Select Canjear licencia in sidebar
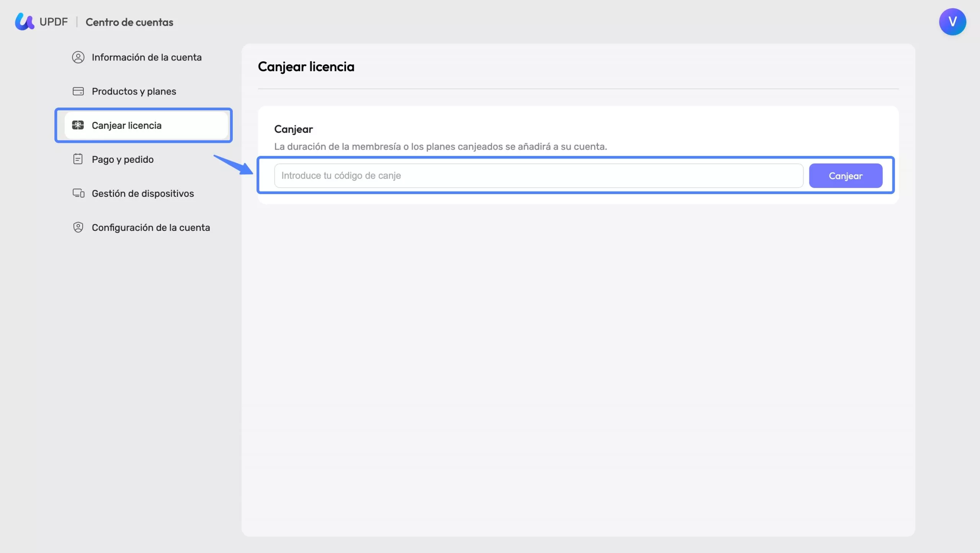Image resolution: width=980 pixels, height=553 pixels. 147,125
